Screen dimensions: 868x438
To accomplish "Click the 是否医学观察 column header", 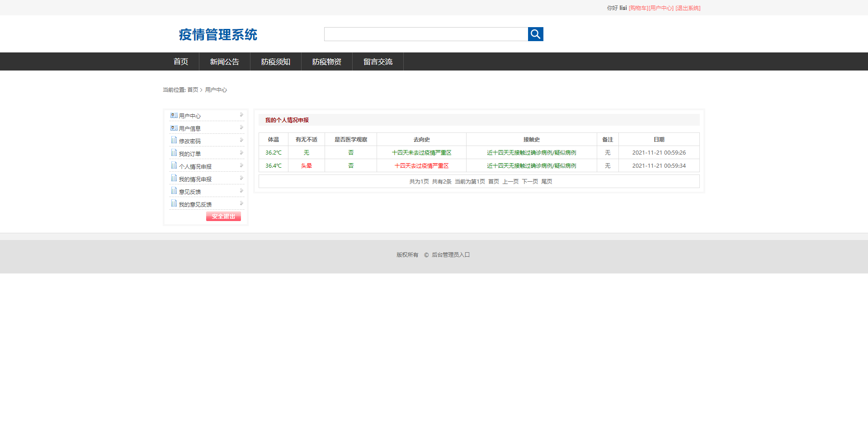I will (351, 140).
